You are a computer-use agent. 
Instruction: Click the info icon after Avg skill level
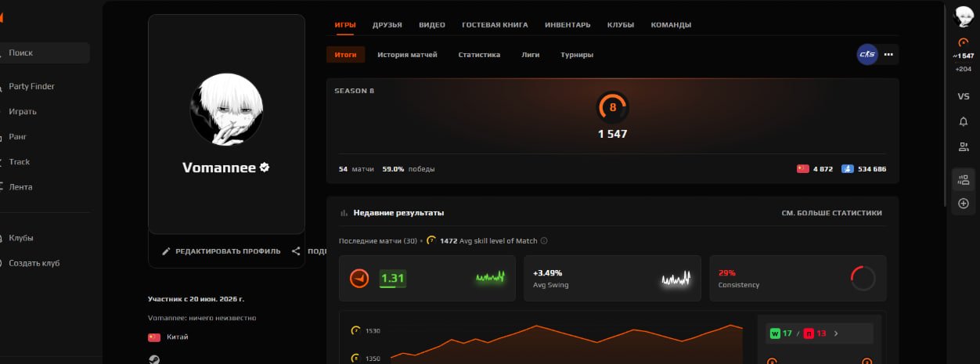click(544, 241)
